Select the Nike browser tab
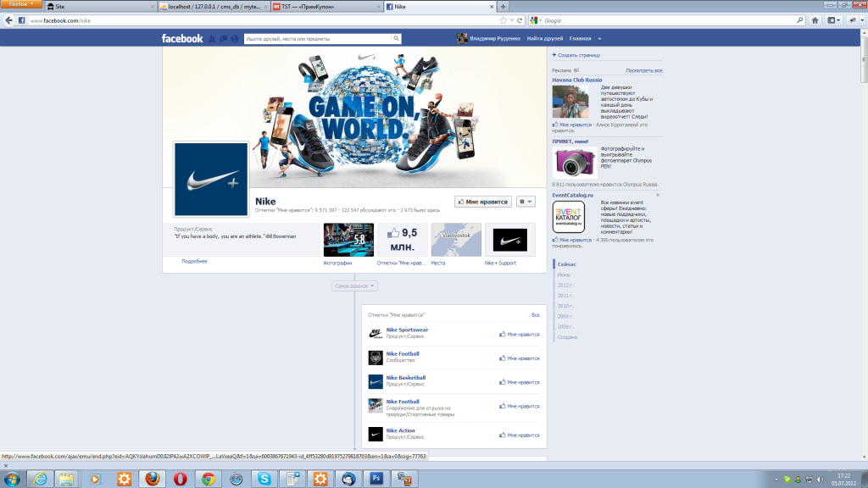 tap(440, 7)
